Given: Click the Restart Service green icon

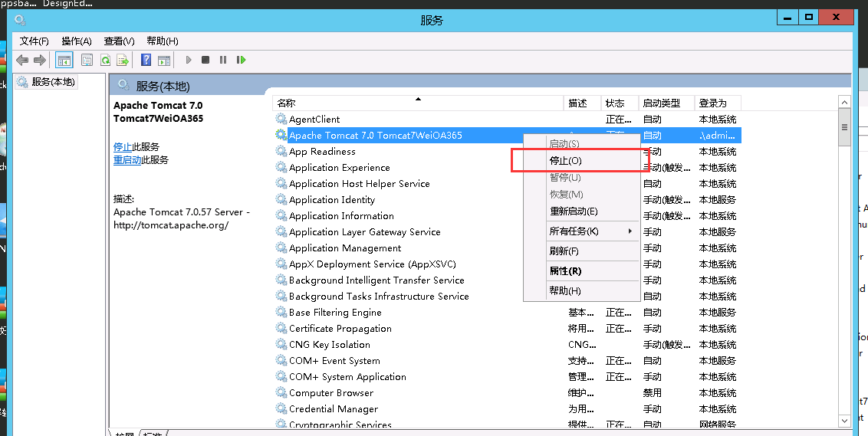Looking at the screenshot, I should (x=241, y=60).
